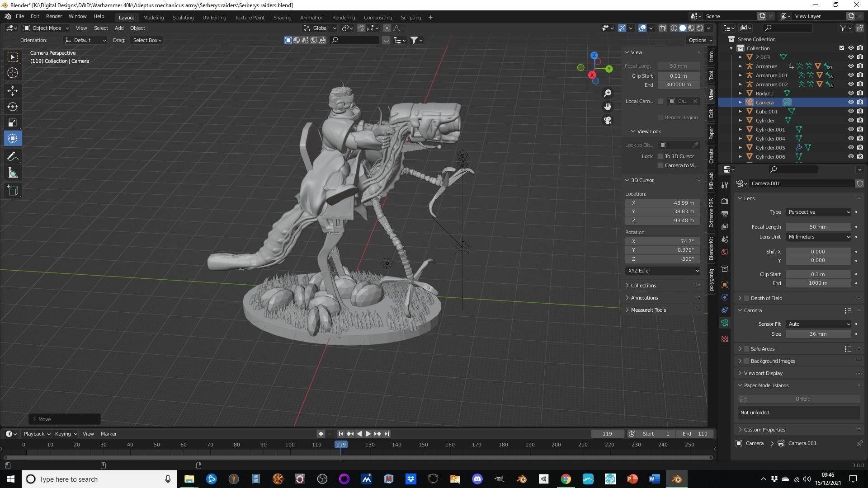Click the Options button
Screen dimensions: 868x488
[x=700, y=40]
